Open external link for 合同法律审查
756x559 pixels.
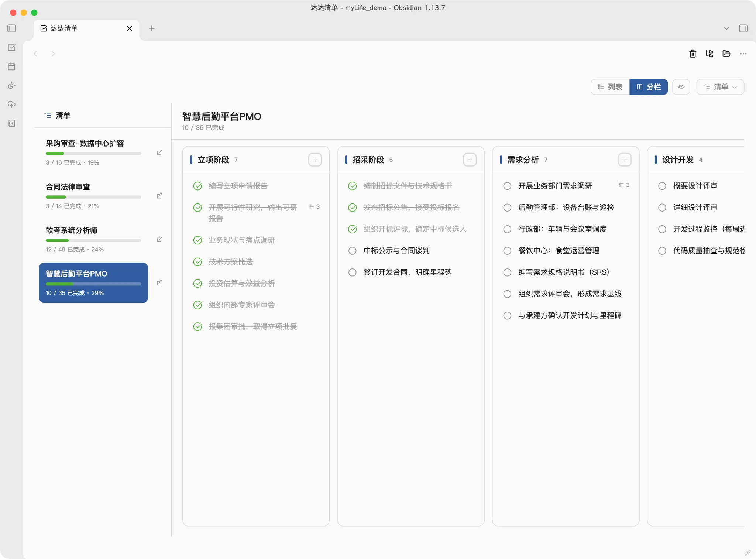pos(159,196)
